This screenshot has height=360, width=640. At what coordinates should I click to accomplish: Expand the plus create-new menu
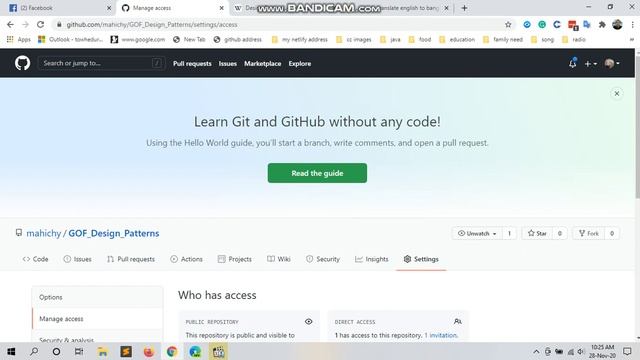coord(591,64)
